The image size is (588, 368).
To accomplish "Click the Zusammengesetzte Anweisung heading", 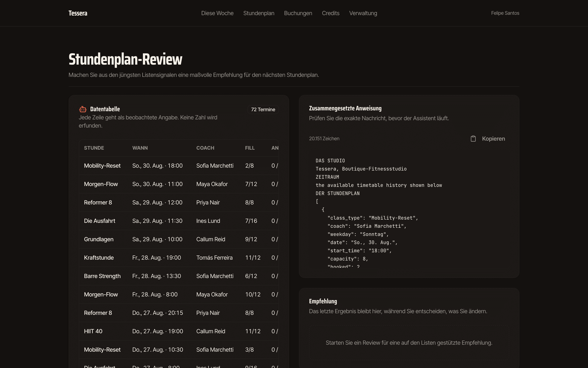I will point(345,108).
